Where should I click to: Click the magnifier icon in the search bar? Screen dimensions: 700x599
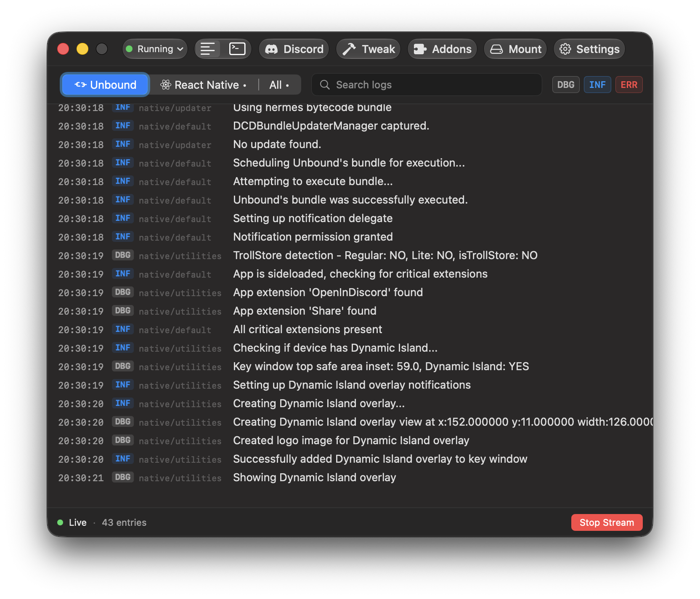(x=325, y=85)
